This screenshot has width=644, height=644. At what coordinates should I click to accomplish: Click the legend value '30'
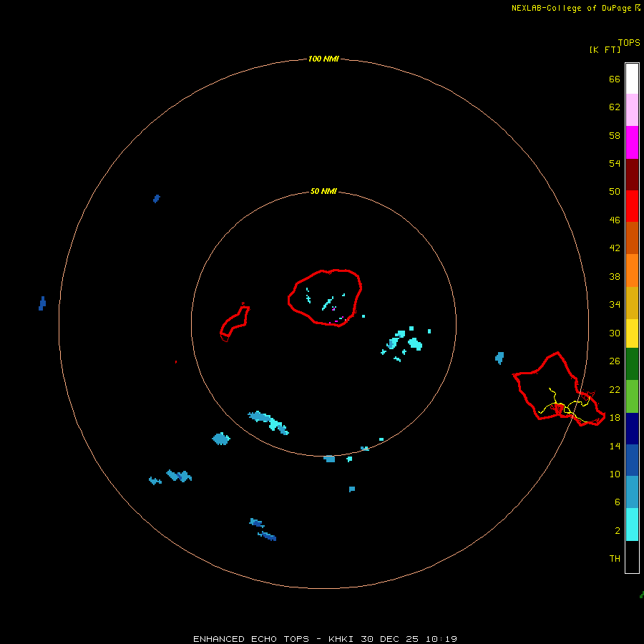[615, 333]
